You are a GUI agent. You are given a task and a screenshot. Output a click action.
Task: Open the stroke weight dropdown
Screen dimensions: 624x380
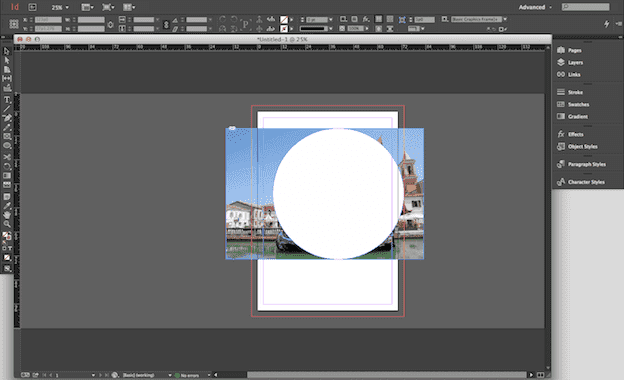pos(330,19)
